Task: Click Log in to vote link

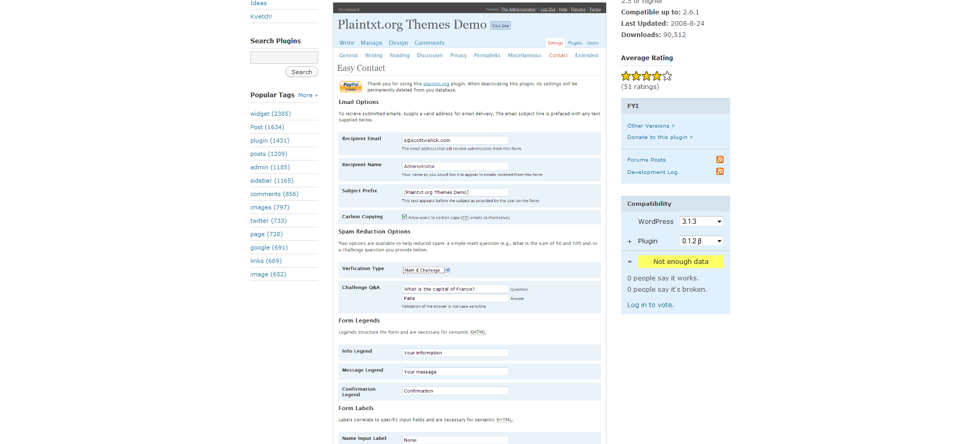Action: (650, 305)
